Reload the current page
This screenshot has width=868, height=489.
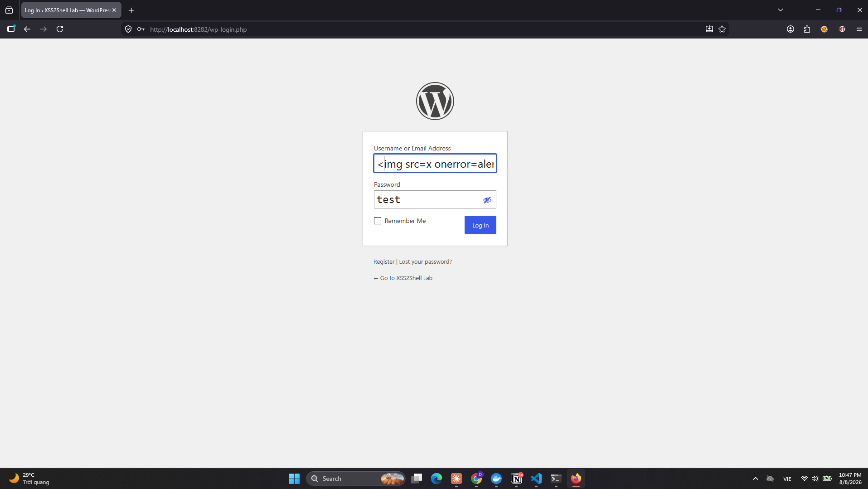coord(60,29)
